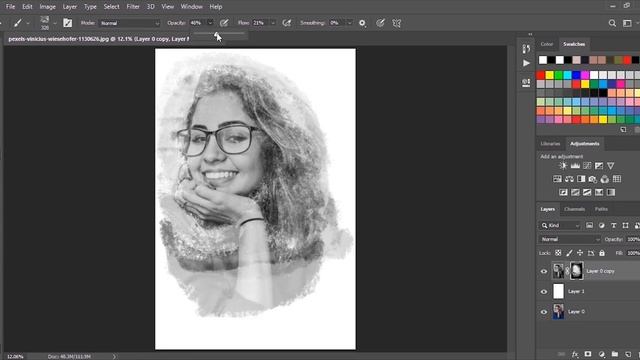Viewport: 640px width, 360px height.
Task: Toggle prevent artboard auto-nesting lock
Action: (591, 253)
